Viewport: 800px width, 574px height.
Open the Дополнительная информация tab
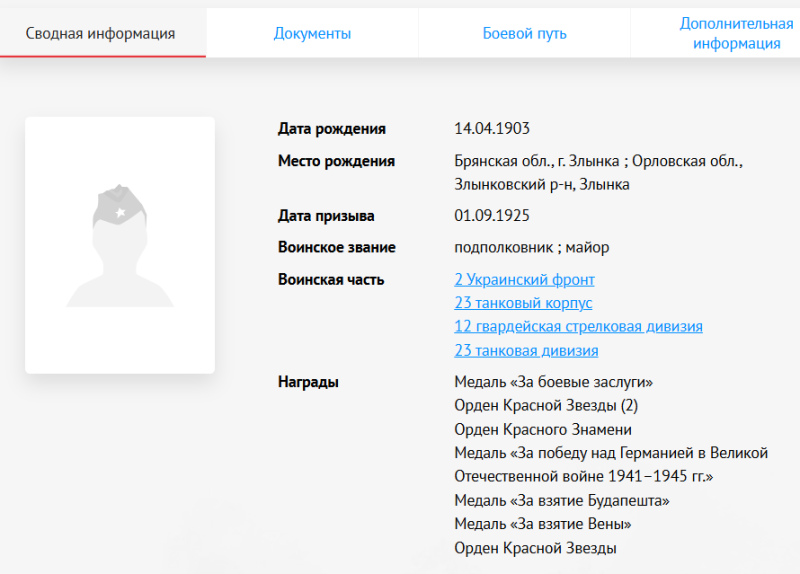736,33
